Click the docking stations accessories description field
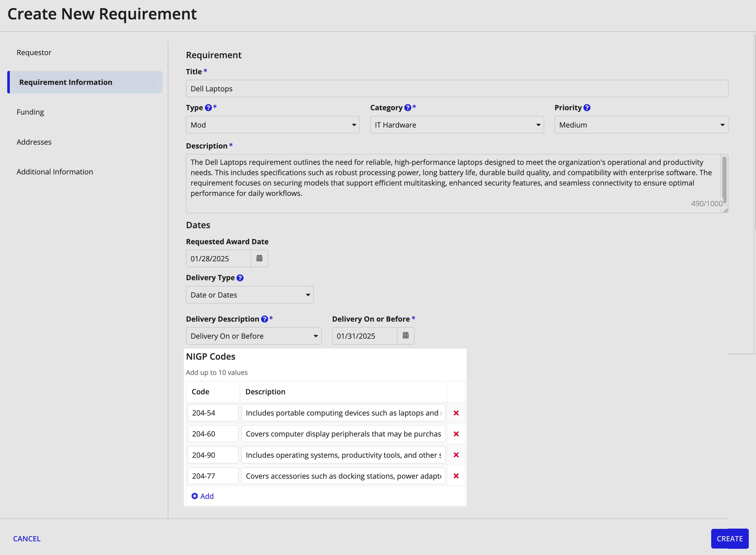This screenshot has width=756, height=555. [x=343, y=476]
